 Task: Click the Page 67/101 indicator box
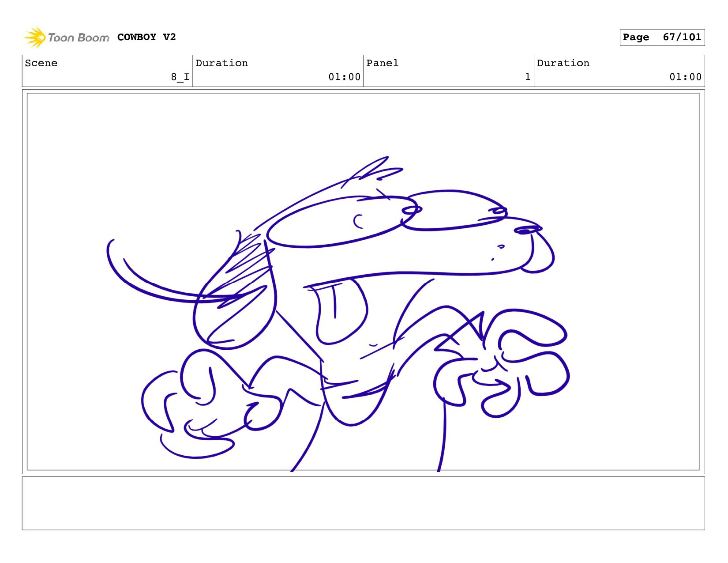pos(662,37)
